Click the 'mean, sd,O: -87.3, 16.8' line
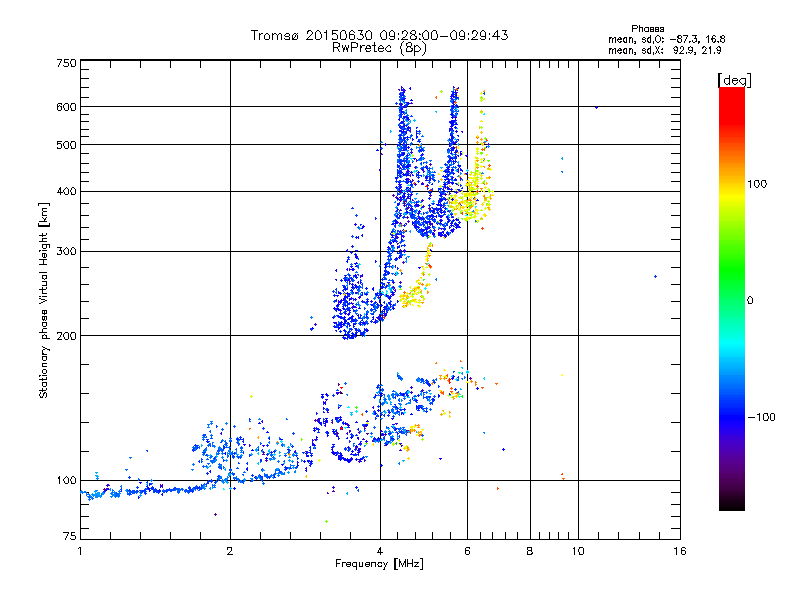Image resolution: width=800 pixels, height=600 pixels. click(666, 39)
